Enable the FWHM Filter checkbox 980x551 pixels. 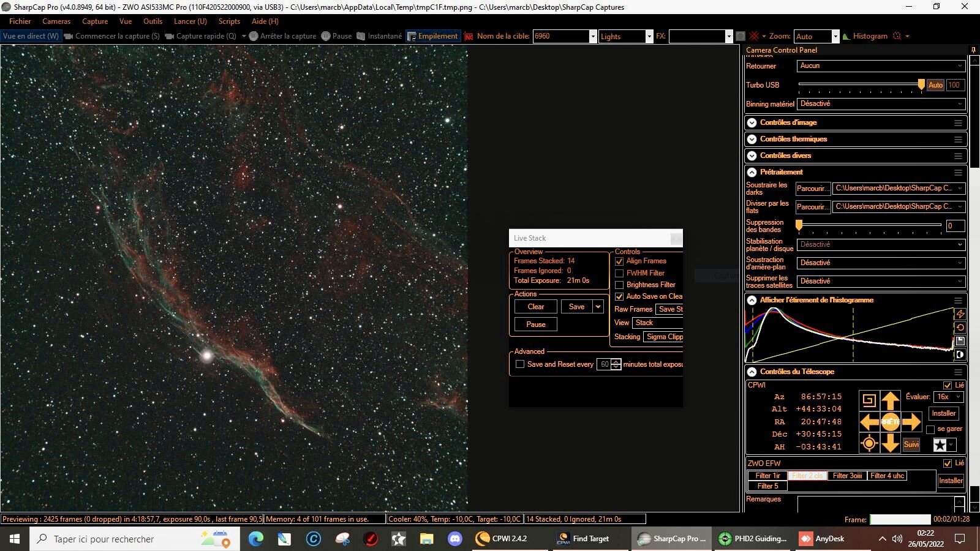619,273
